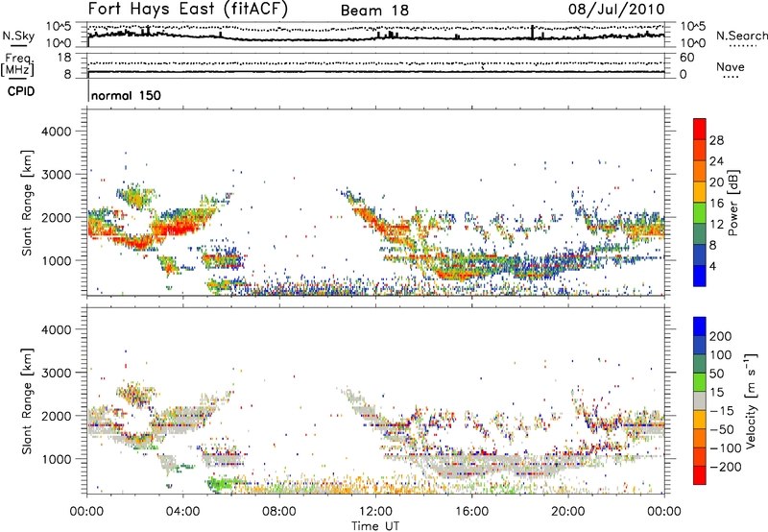Click the 'Velocity [m s-1]' colorbar title

tap(750, 400)
